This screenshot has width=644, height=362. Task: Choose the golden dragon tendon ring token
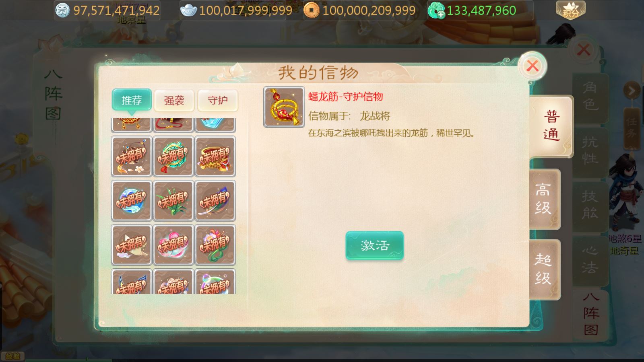(x=215, y=156)
